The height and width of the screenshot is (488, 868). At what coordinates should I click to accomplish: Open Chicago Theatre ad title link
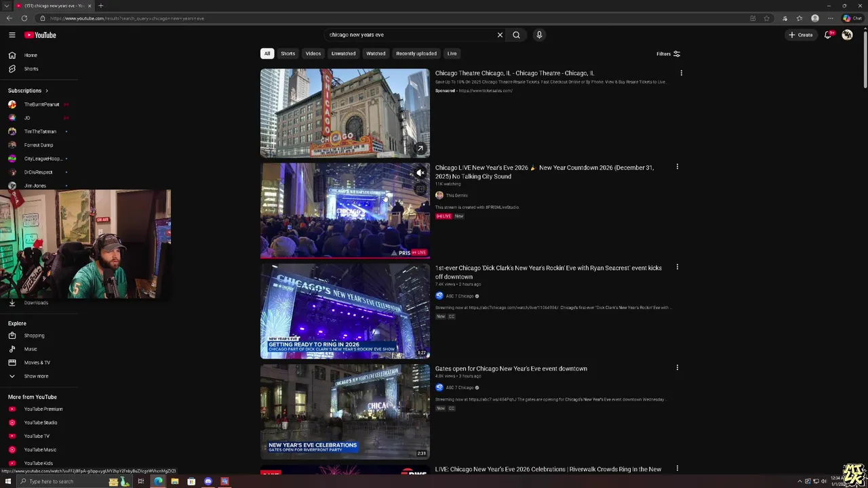pyautogui.click(x=515, y=73)
